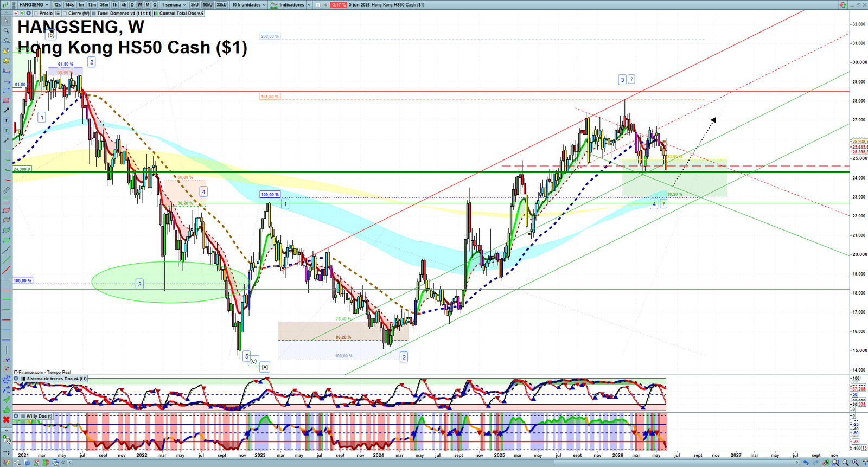
Task: Expand the left toolbar chevron
Action: point(7,431)
